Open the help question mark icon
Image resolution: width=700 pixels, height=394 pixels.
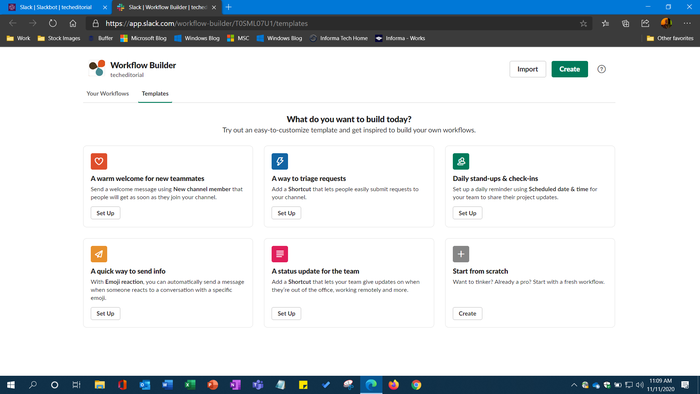pyautogui.click(x=601, y=69)
